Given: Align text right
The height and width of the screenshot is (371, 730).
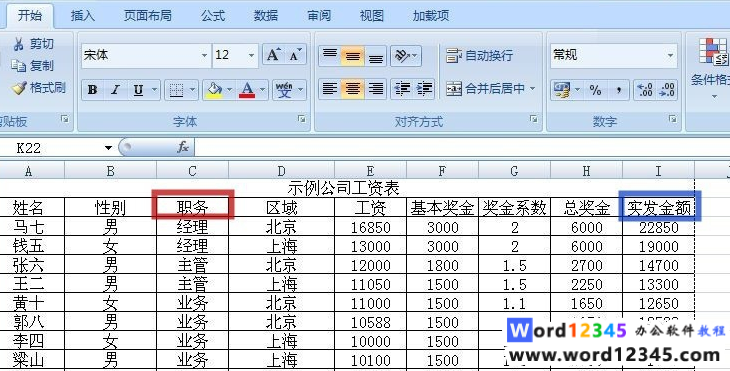Looking at the screenshot, I should click(x=375, y=88).
